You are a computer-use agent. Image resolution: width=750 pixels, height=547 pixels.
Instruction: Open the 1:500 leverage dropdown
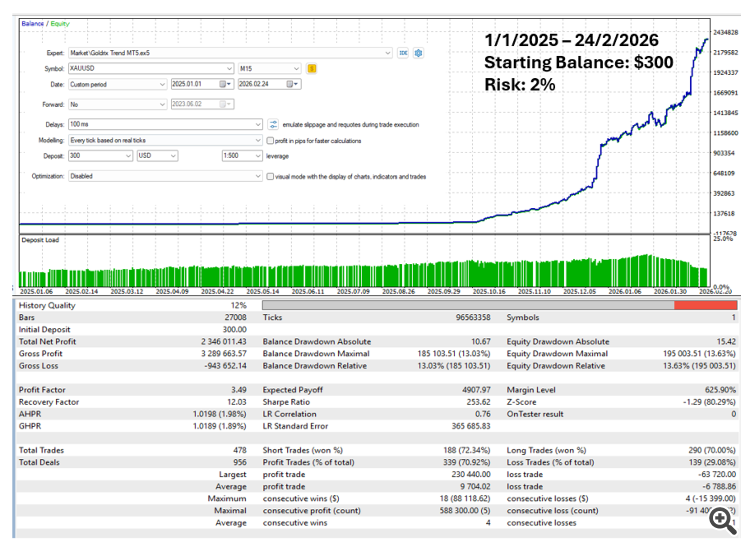(257, 156)
